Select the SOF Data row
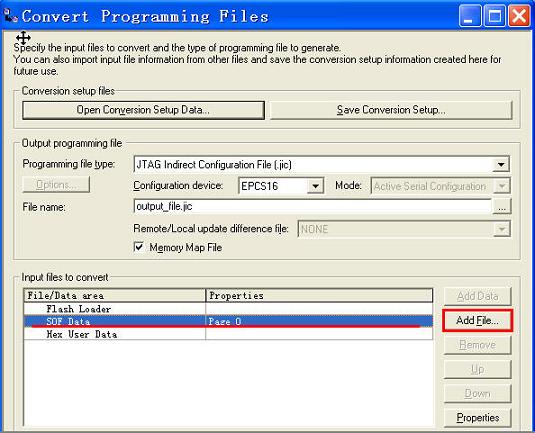Screen dimensions: 535x433 [x=228, y=321]
